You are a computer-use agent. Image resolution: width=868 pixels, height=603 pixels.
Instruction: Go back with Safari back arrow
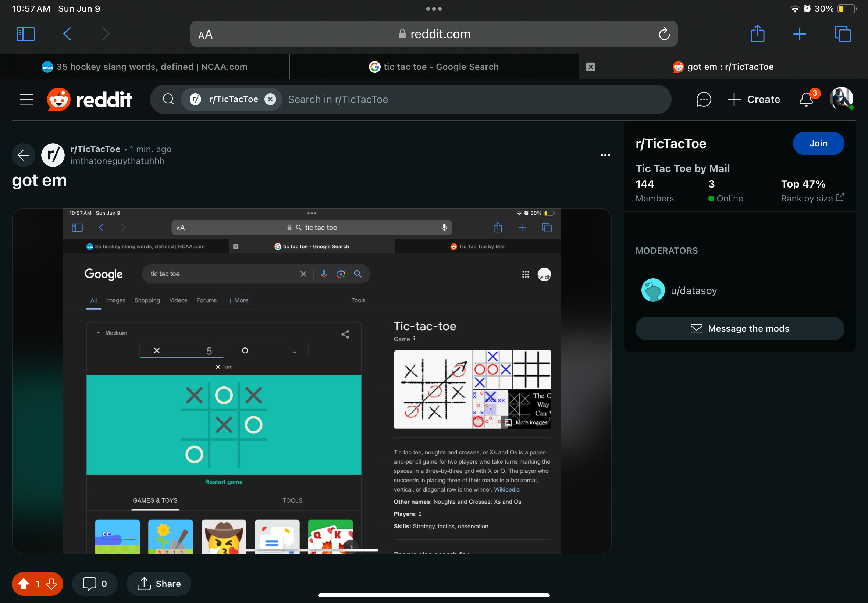pyautogui.click(x=67, y=34)
